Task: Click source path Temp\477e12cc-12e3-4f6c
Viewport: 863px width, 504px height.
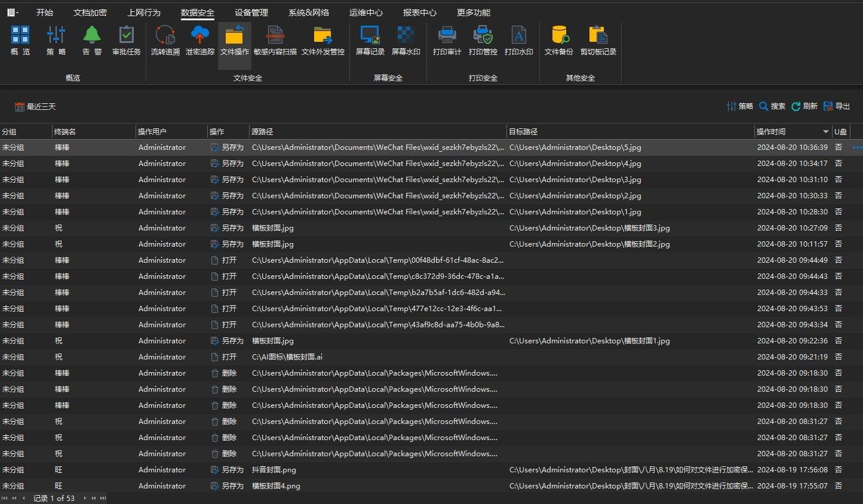Action: click(x=377, y=308)
